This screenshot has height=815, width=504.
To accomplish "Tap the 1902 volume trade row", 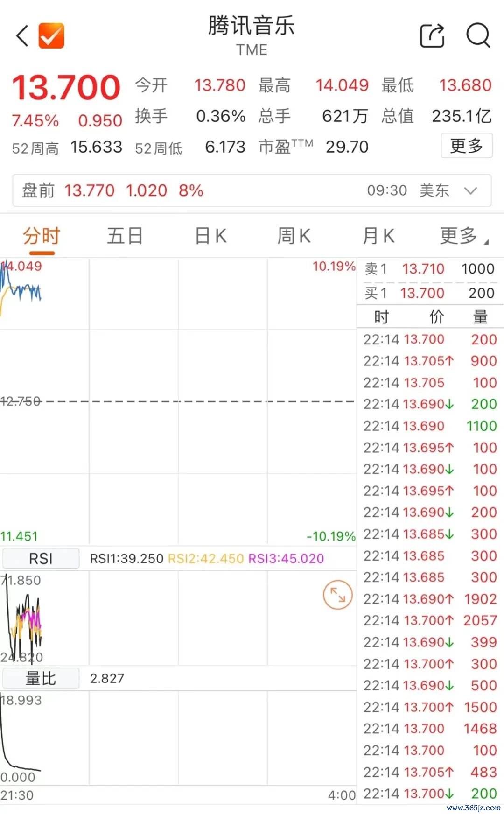I will 429,599.
